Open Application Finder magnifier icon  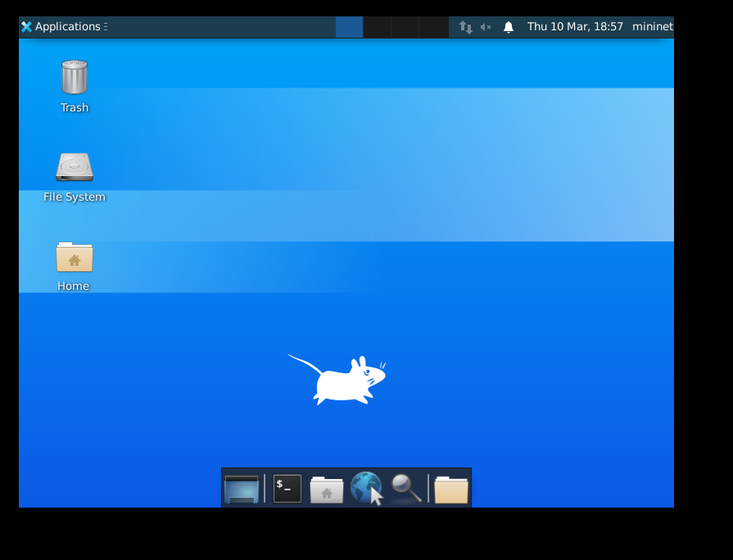click(406, 489)
